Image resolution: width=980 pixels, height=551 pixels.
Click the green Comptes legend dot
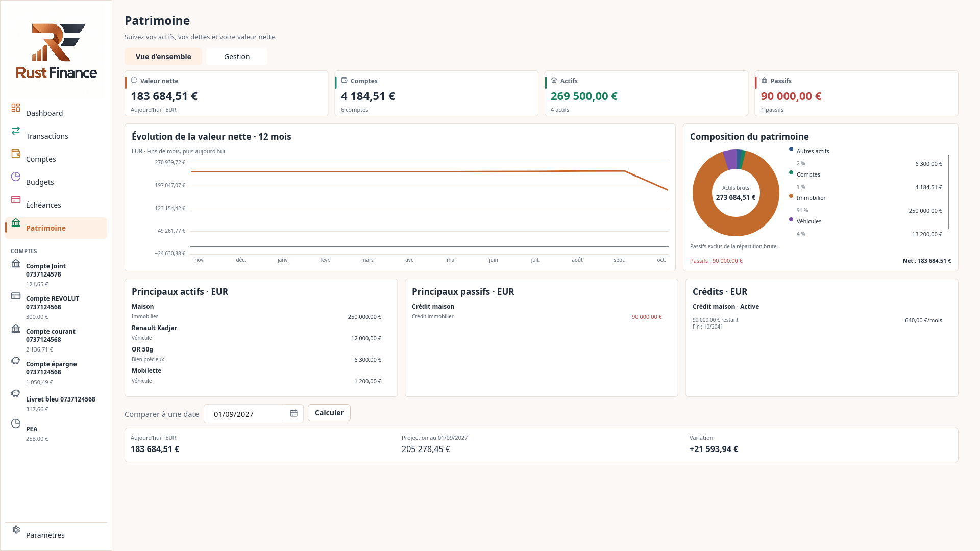tap(791, 172)
